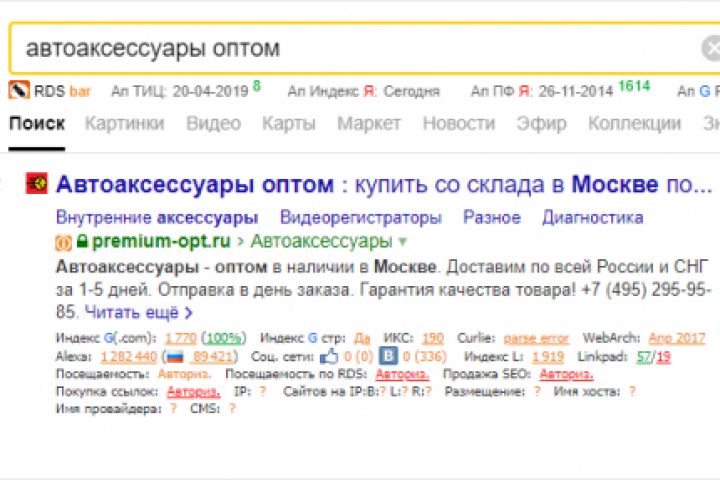Click the Linkpad value 57
Image resolution: width=720 pixels, height=480 pixels.
(644, 356)
